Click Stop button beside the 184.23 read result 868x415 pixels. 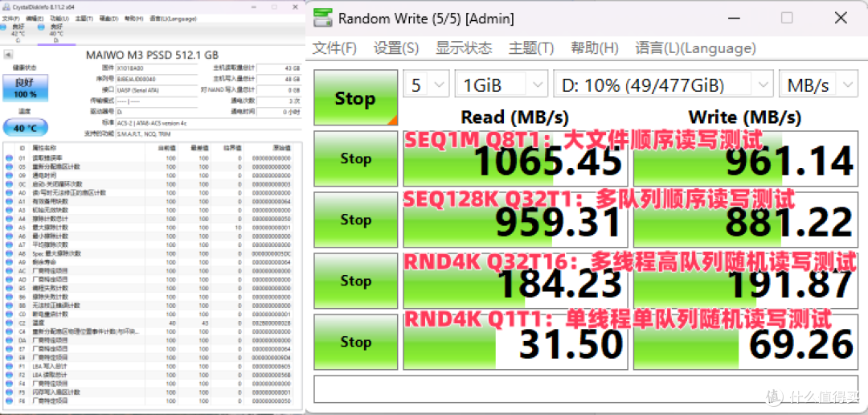click(355, 281)
